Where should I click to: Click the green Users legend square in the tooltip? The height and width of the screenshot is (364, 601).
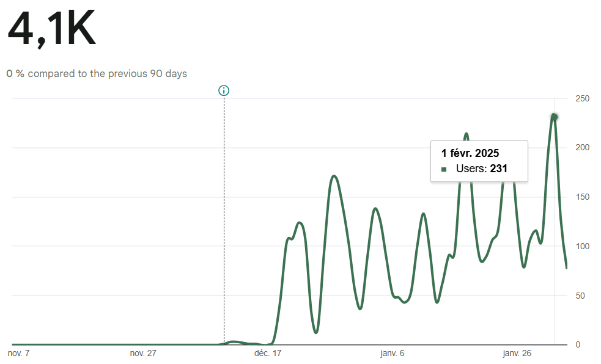[x=444, y=169]
